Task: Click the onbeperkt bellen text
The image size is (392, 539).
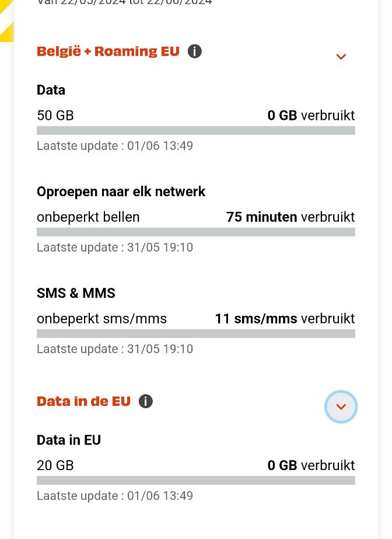Action: (88, 217)
